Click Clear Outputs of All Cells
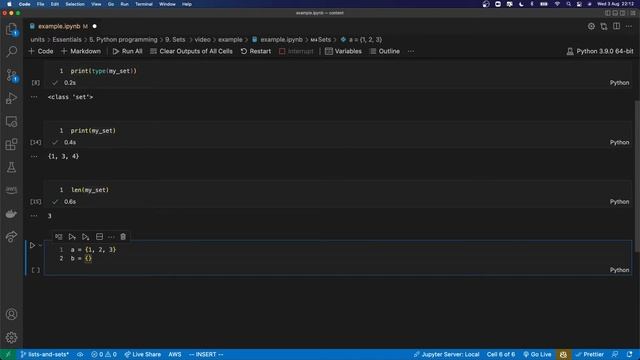This screenshot has width=640, height=360. (191, 51)
